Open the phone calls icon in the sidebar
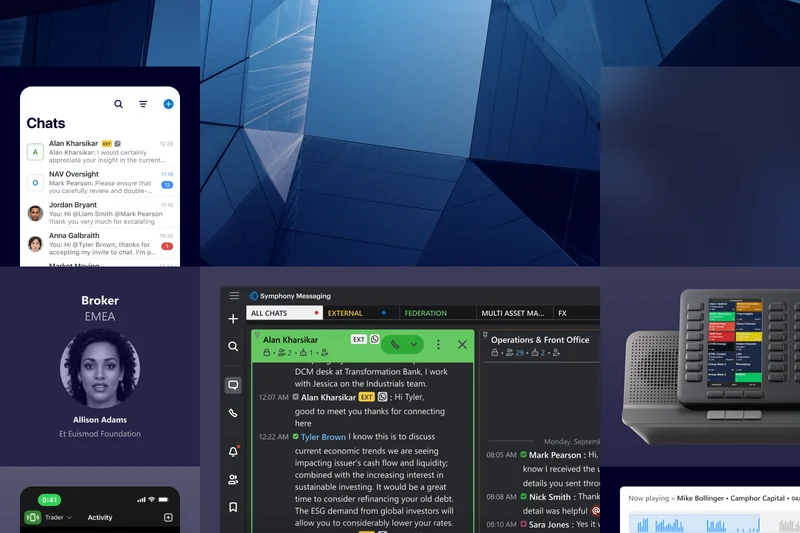This screenshot has width=800, height=533. (x=233, y=413)
